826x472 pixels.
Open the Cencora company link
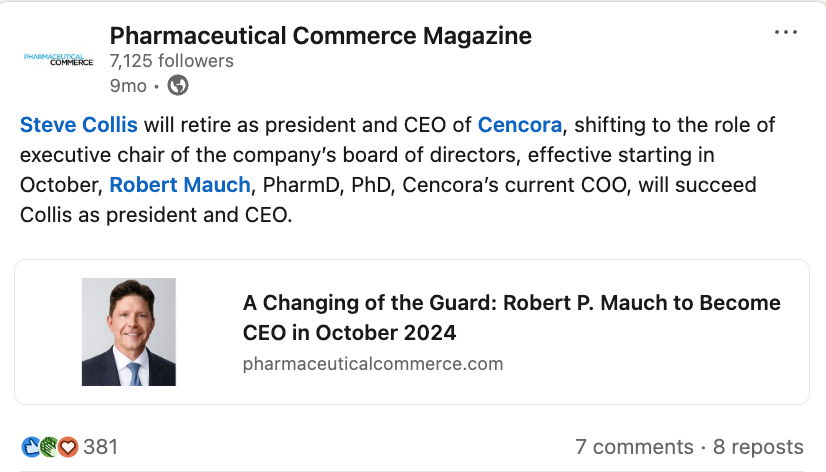(520, 125)
